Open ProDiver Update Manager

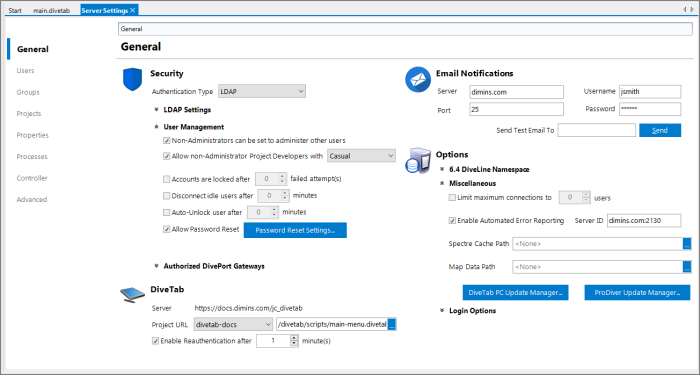click(637, 292)
